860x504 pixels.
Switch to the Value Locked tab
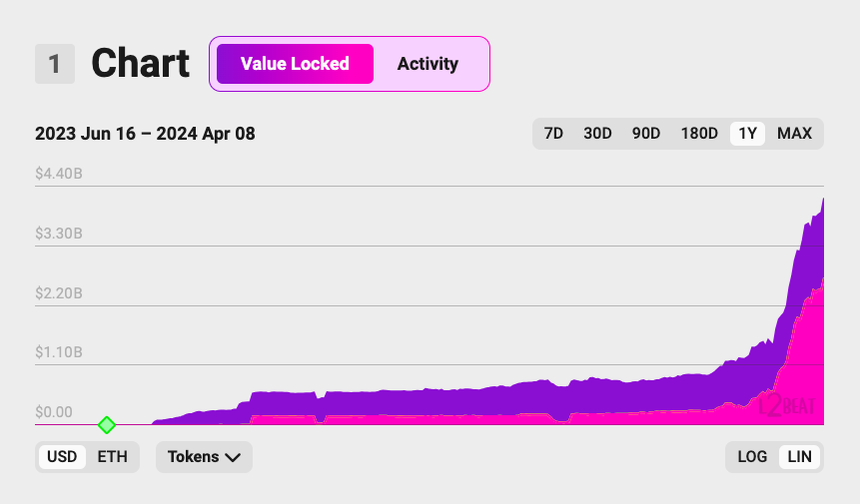point(295,64)
